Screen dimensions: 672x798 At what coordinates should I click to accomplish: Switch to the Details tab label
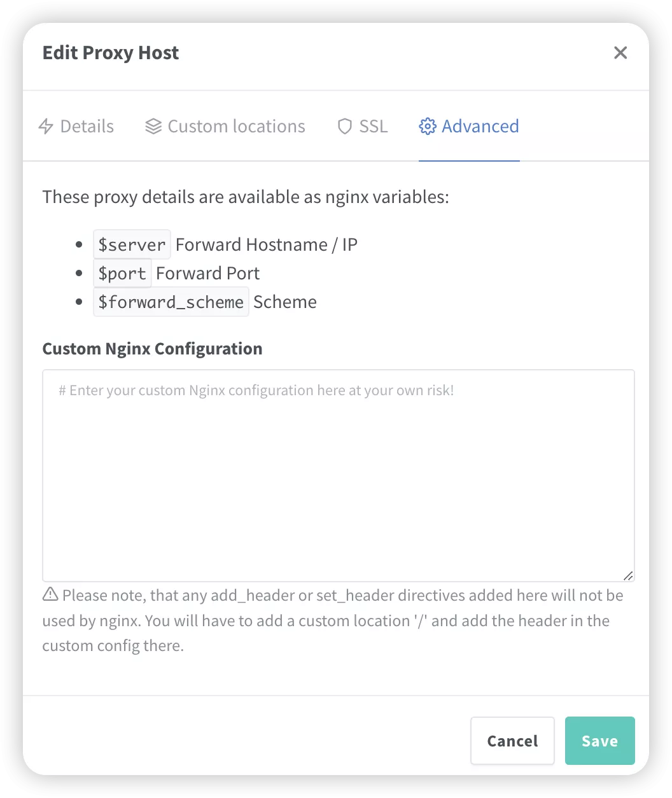pyautogui.click(x=87, y=127)
